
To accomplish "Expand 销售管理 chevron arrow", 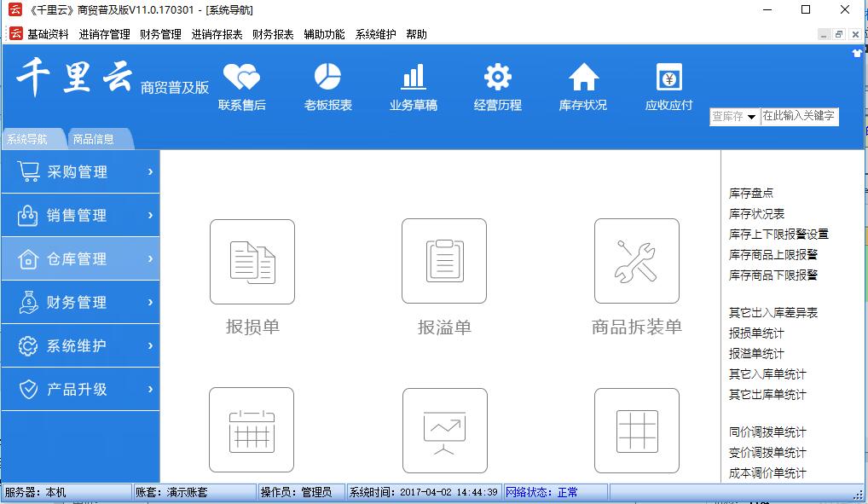I will [x=150, y=216].
